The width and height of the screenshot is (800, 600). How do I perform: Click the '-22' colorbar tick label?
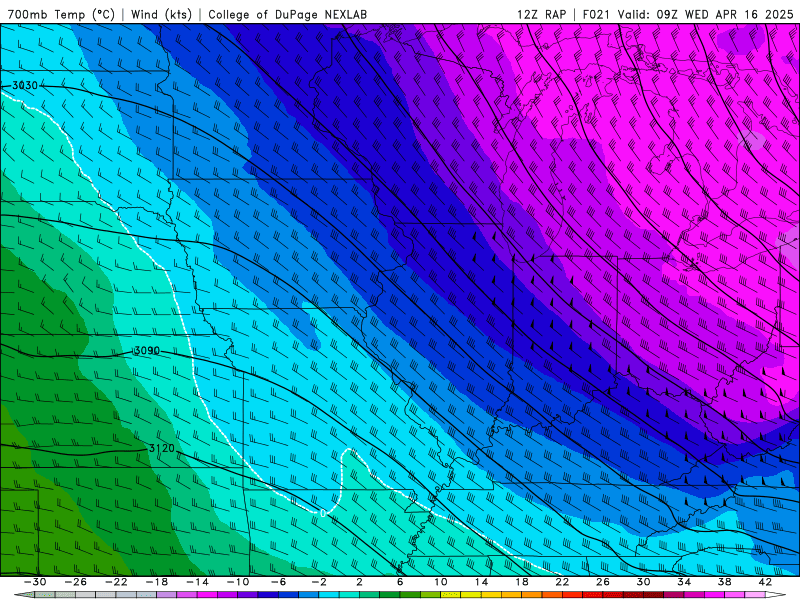[116, 582]
